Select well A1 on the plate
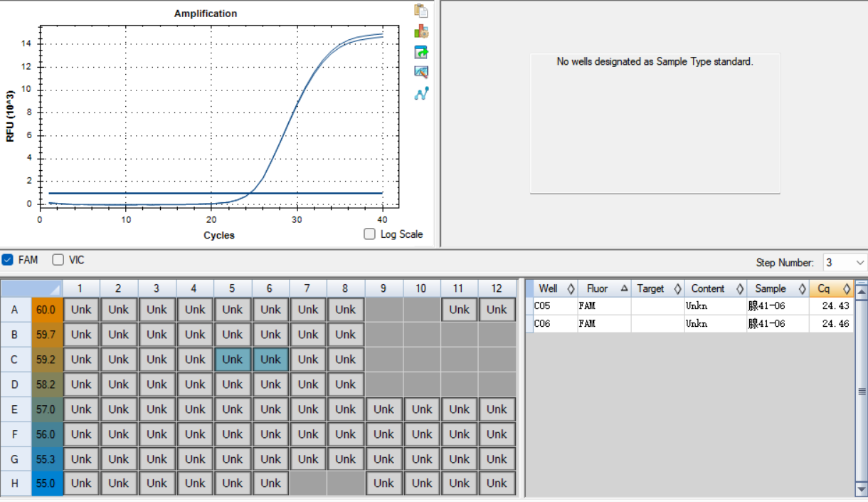Screen dimensions: 868x502 coord(81,310)
